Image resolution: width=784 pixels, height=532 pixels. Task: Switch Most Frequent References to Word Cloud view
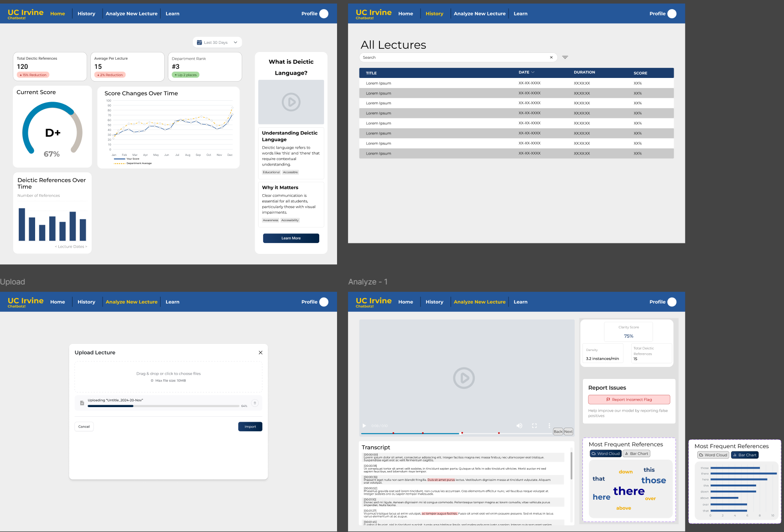[x=605, y=453]
